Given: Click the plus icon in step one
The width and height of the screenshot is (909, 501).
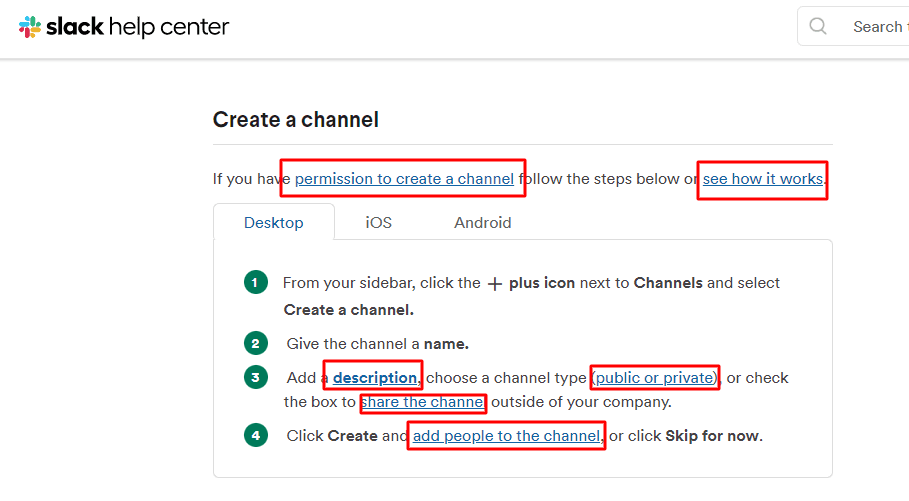Looking at the screenshot, I should coord(494,284).
